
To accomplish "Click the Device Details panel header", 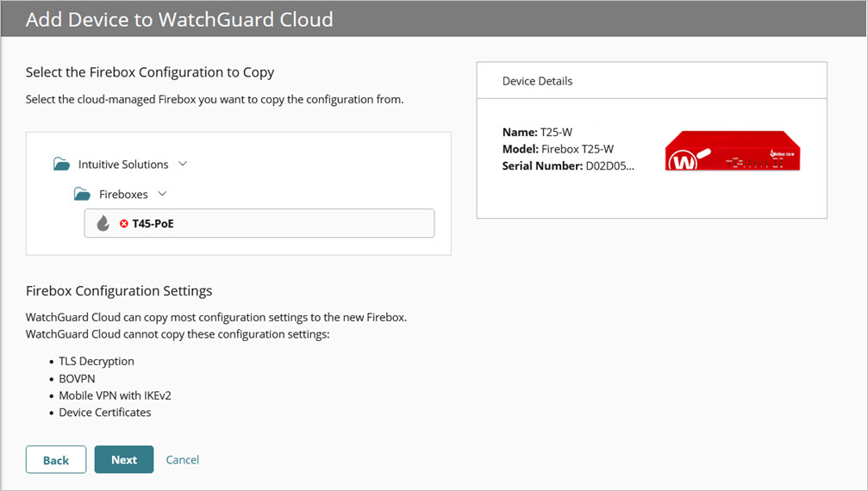I will 652,81.
